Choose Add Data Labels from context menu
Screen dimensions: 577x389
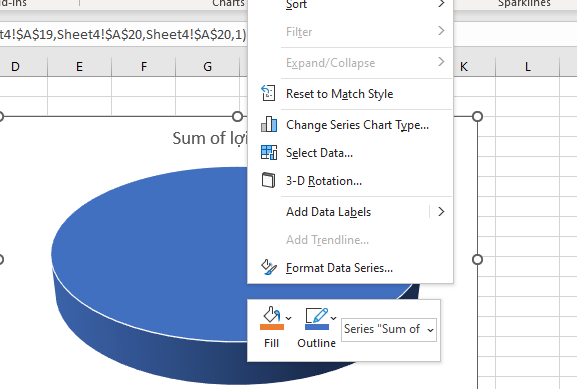328,212
